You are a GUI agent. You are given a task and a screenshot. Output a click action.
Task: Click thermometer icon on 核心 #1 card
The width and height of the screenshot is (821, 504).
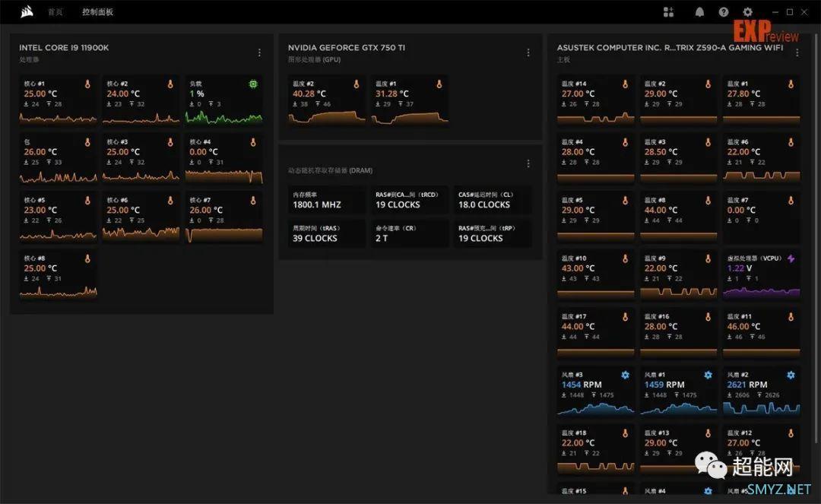87,84
